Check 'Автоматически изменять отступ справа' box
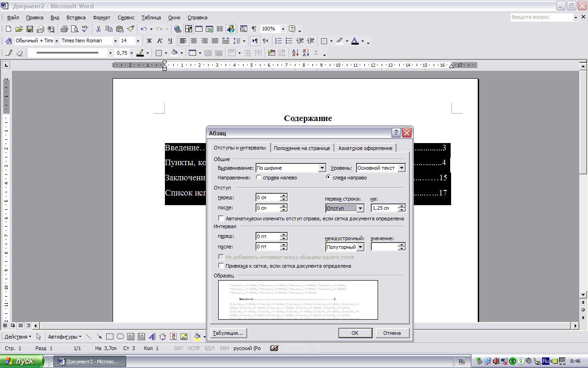 (221, 218)
